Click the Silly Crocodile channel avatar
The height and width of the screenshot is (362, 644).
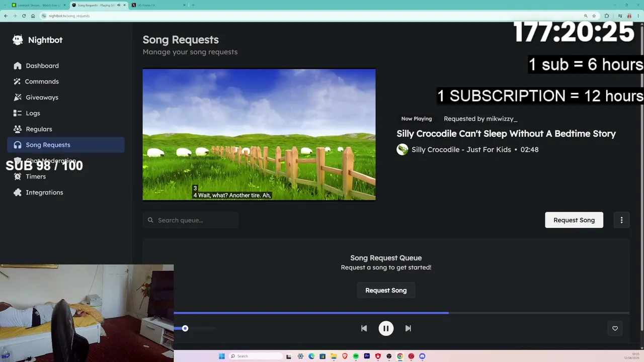pos(402,149)
